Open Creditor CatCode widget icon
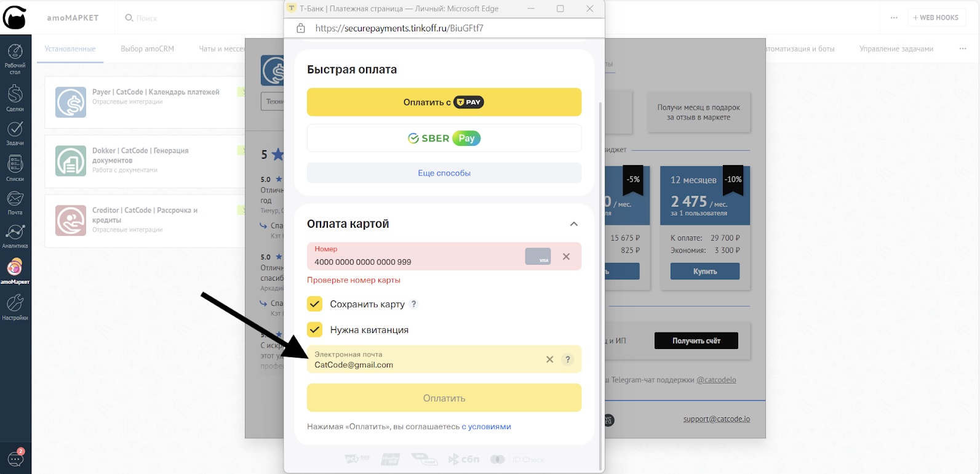980x474 pixels. tap(71, 220)
